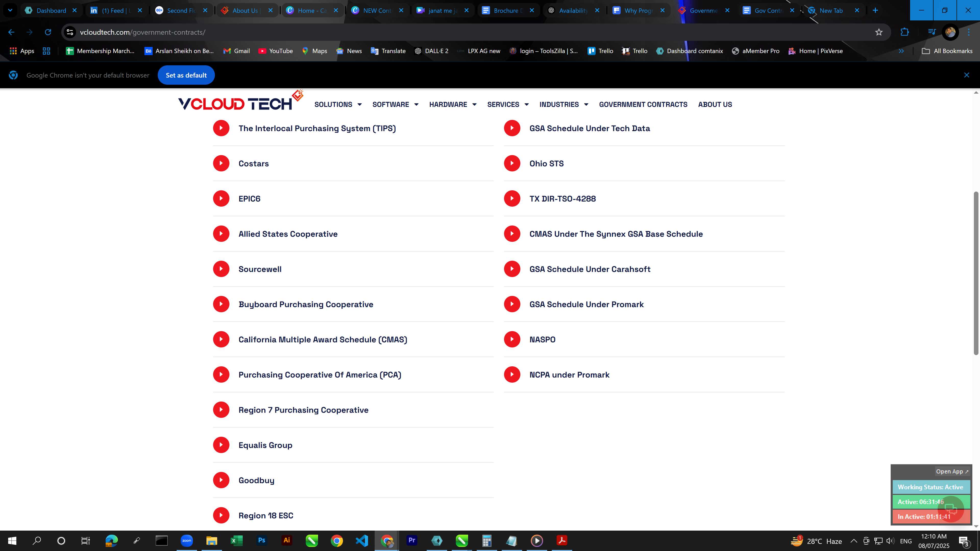Click Set as default button
Image resolution: width=980 pixels, height=551 pixels.
186,75
